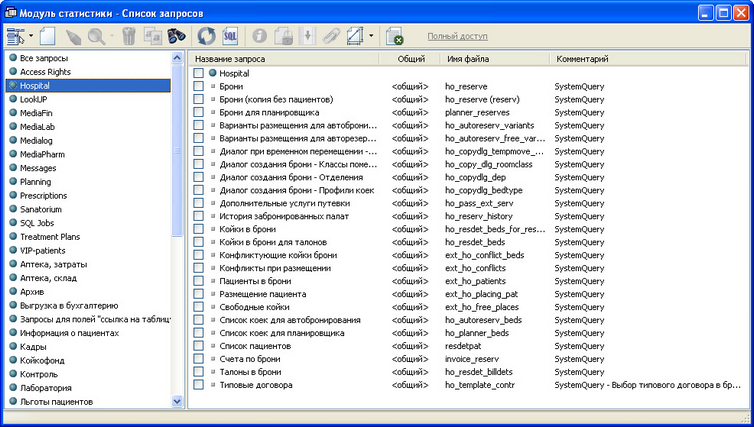Click the padlock access rights icon
Viewport: 754px width, 427px height.
283,36
